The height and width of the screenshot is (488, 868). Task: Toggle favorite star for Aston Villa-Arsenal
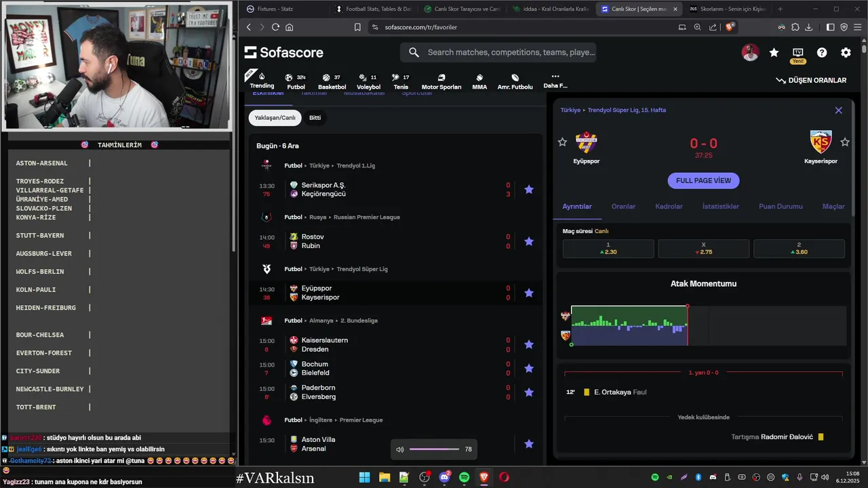click(529, 444)
